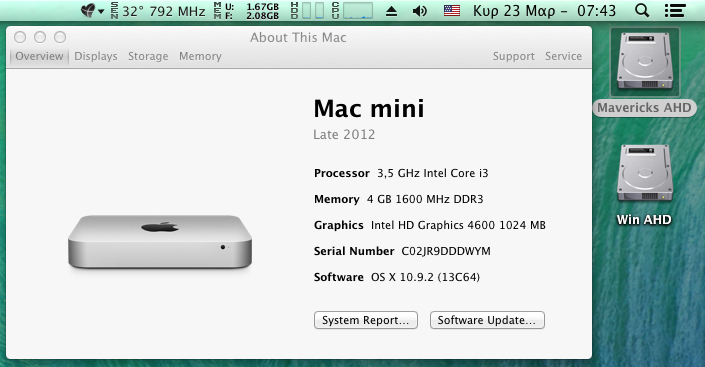705x367 pixels.
Task: Close the About This Mac window
Action: (20, 37)
